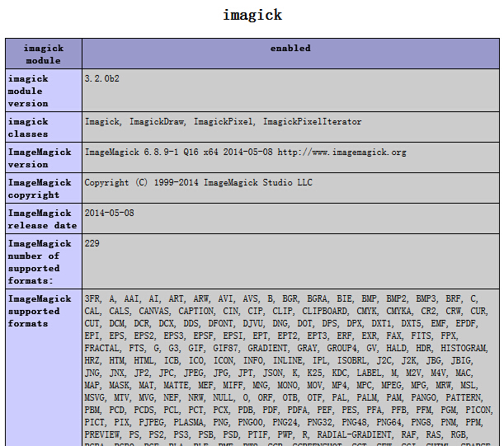Select the "number of supported formats" label
The width and height of the screenshot is (504, 446).
40,261
